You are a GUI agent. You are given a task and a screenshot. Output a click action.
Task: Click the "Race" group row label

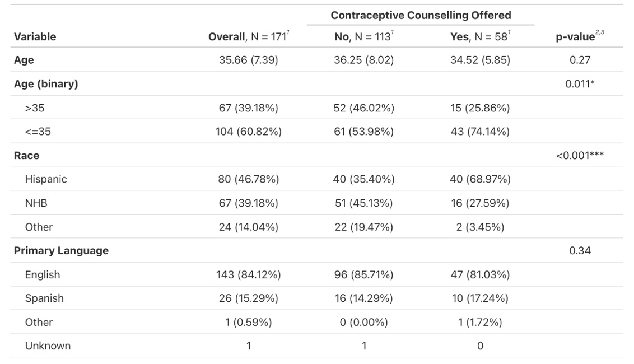26,155
